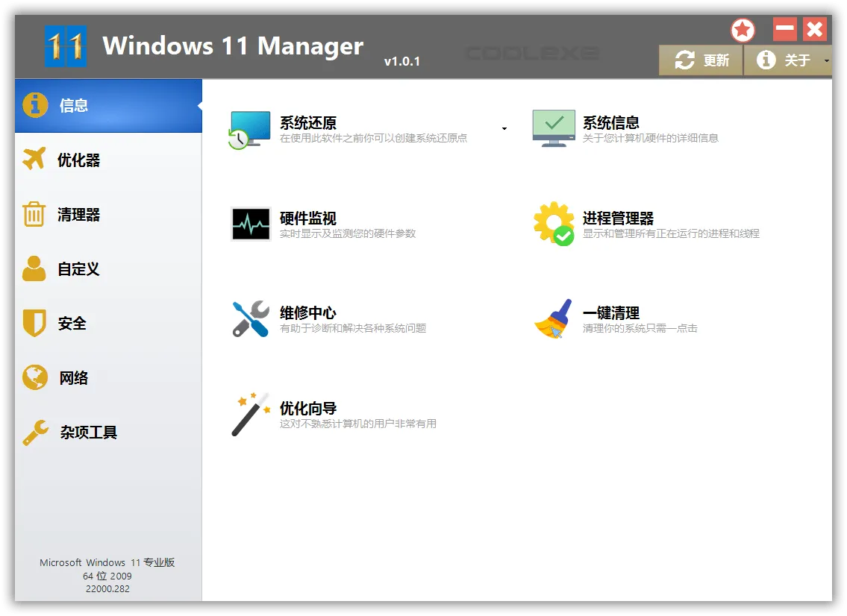This screenshot has height=616, width=847.
Task: Open the 安全 sidebar tab
Action: click(x=108, y=324)
